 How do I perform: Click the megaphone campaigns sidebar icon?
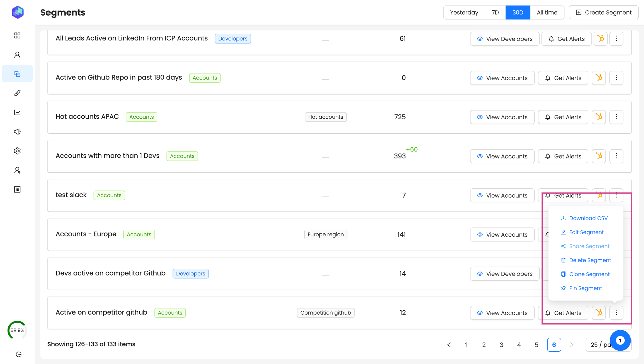click(x=17, y=132)
